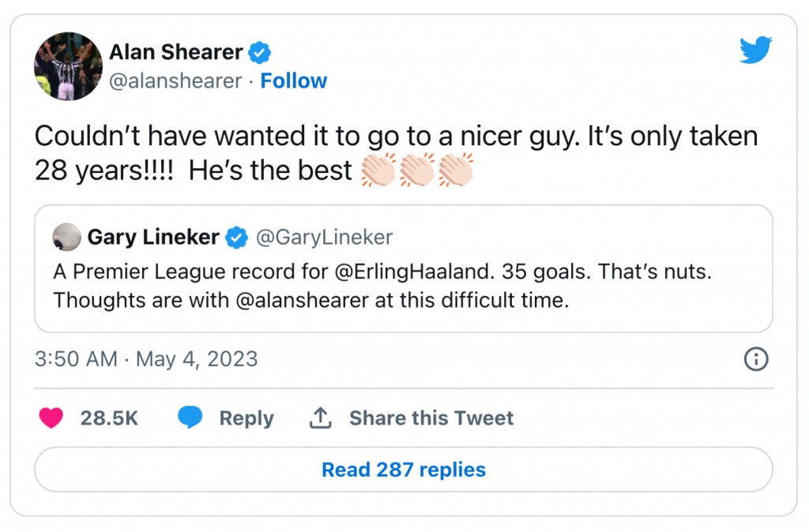The height and width of the screenshot is (532, 809).
Task: Click the clapping hands emojis
Action: tap(416, 170)
